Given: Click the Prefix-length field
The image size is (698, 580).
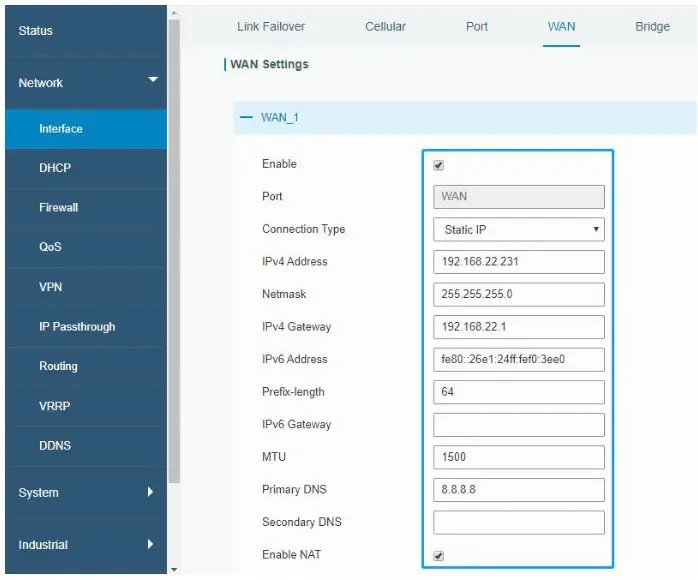Looking at the screenshot, I should click(519, 392).
